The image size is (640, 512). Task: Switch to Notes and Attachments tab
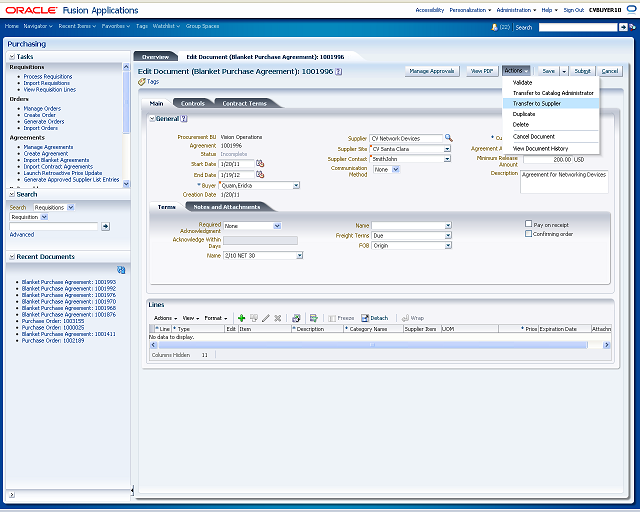coord(227,207)
